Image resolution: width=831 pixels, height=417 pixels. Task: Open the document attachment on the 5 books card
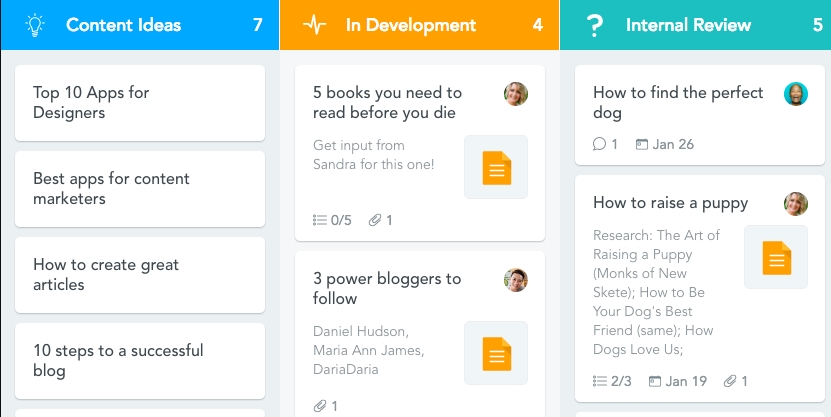496,167
